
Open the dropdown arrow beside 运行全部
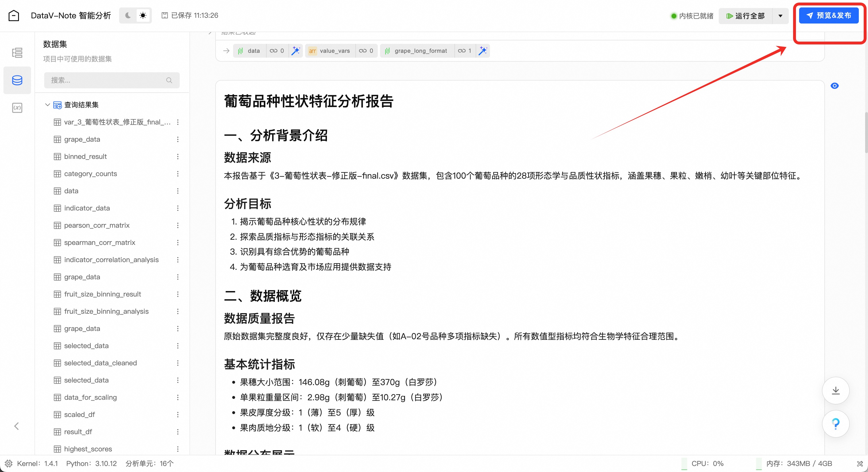pyautogui.click(x=780, y=16)
